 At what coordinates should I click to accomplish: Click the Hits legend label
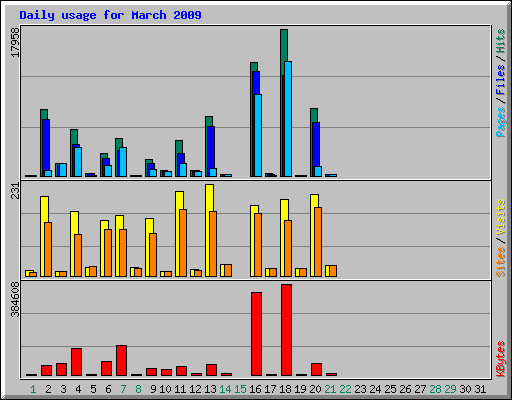[x=501, y=41]
